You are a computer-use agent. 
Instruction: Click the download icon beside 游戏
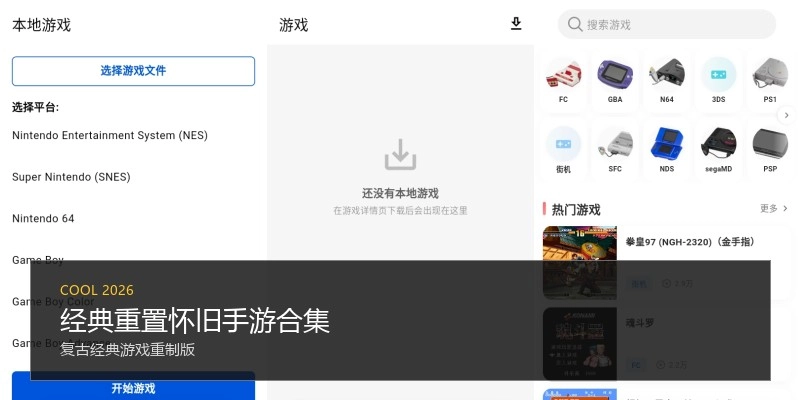[516, 24]
